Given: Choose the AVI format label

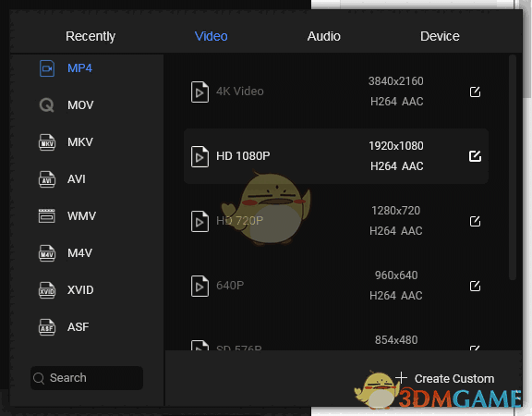Looking at the screenshot, I should (x=77, y=179).
